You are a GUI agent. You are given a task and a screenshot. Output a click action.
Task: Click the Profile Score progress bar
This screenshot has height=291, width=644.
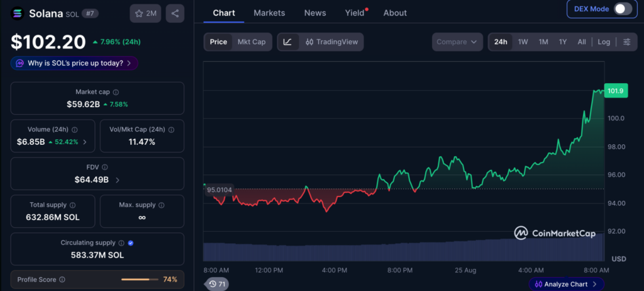(140, 280)
